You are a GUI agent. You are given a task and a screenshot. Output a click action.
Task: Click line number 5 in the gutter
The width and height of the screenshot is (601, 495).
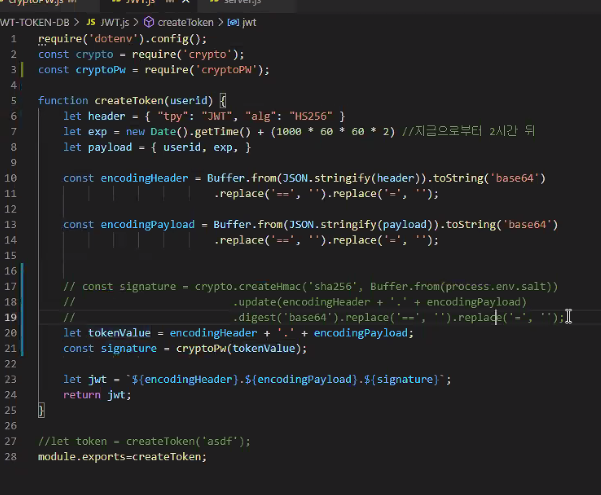[x=14, y=100]
